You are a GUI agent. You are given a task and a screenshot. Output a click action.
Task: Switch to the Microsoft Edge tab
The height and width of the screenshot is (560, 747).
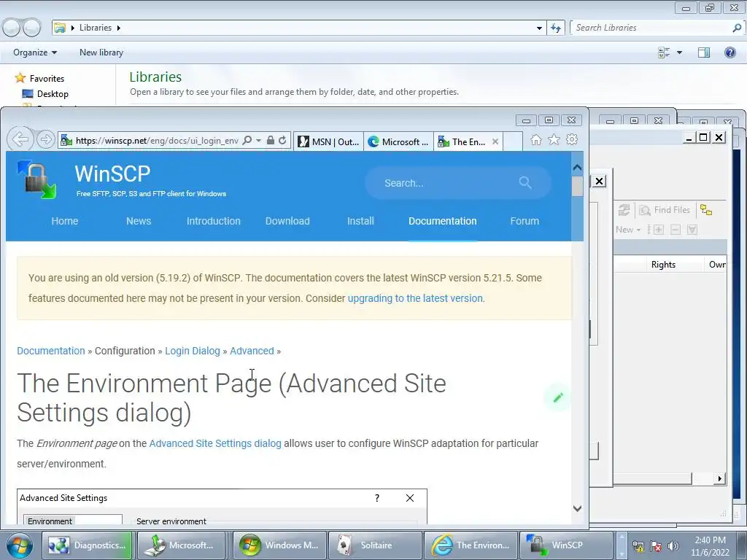point(399,141)
